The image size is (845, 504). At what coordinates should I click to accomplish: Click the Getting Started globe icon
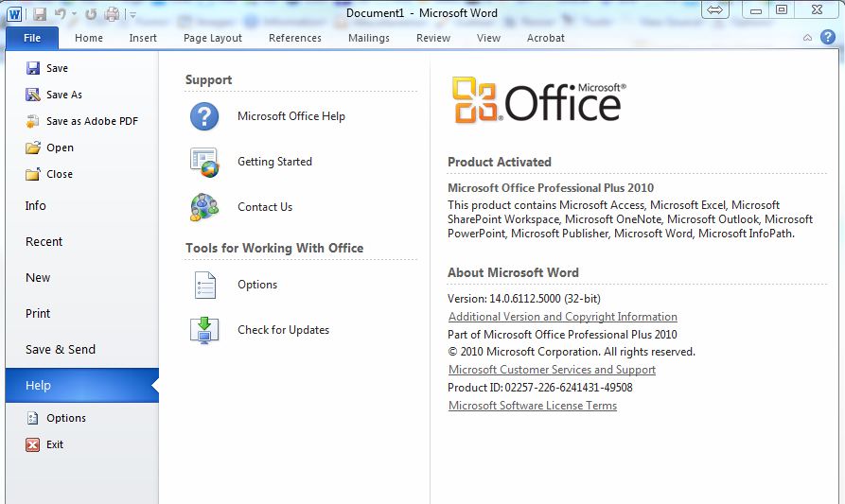pos(204,162)
